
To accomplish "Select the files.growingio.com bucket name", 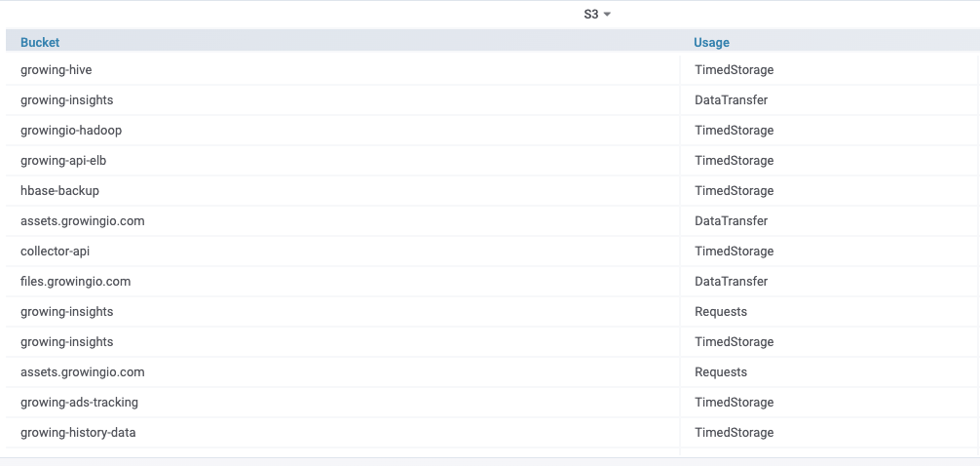I will pyautogui.click(x=76, y=282).
